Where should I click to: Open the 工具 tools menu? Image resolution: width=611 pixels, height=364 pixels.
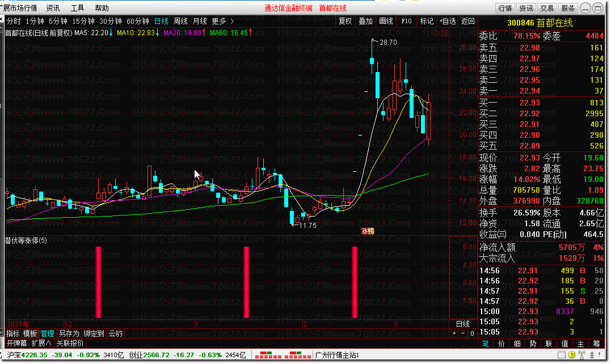click(x=78, y=8)
